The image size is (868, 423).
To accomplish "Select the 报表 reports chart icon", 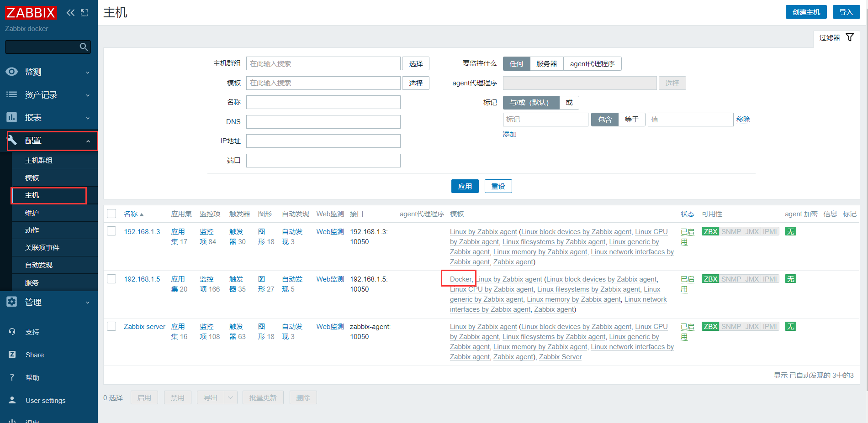I will pos(11,117).
